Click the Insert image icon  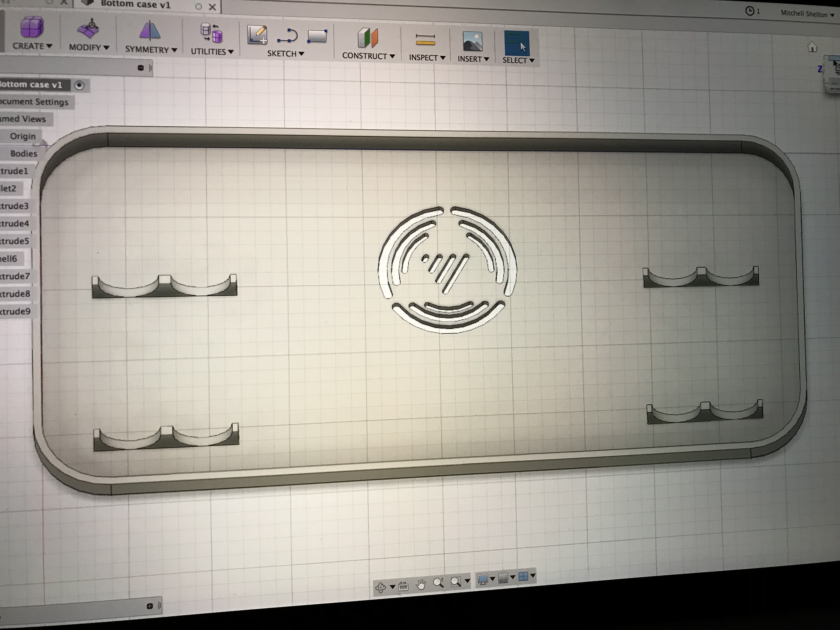click(473, 41)
